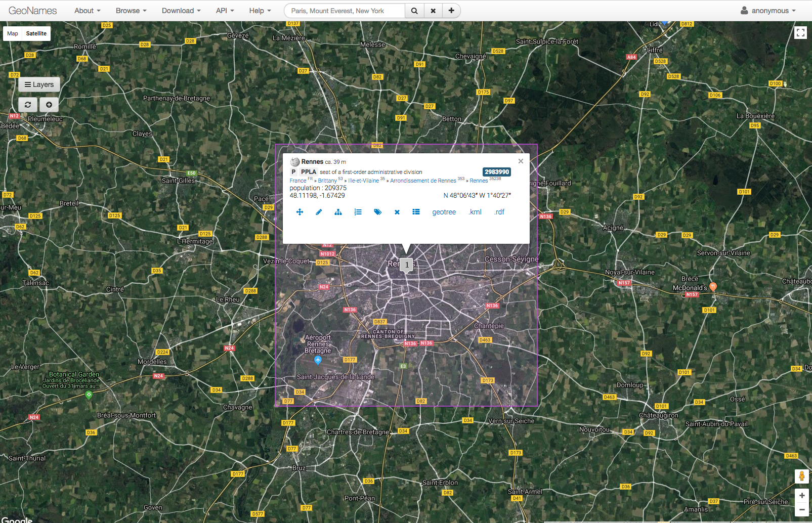
Task: Open the About dropdown menu
Action: 87,11
